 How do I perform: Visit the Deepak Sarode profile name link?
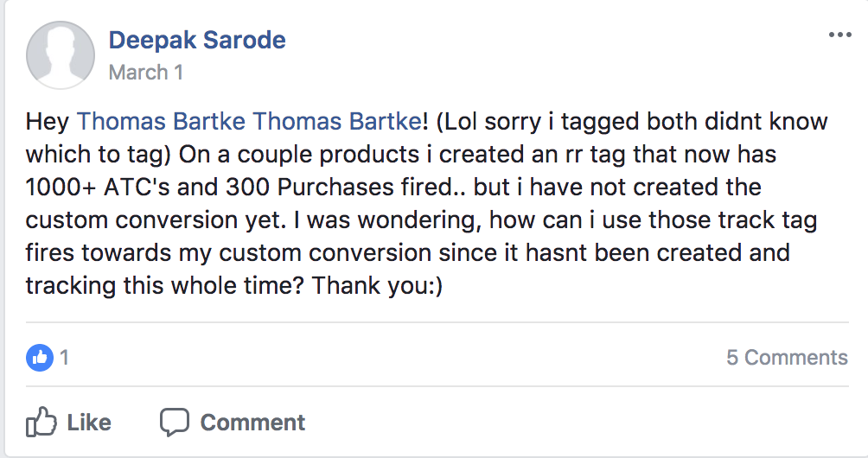point(197,40)
